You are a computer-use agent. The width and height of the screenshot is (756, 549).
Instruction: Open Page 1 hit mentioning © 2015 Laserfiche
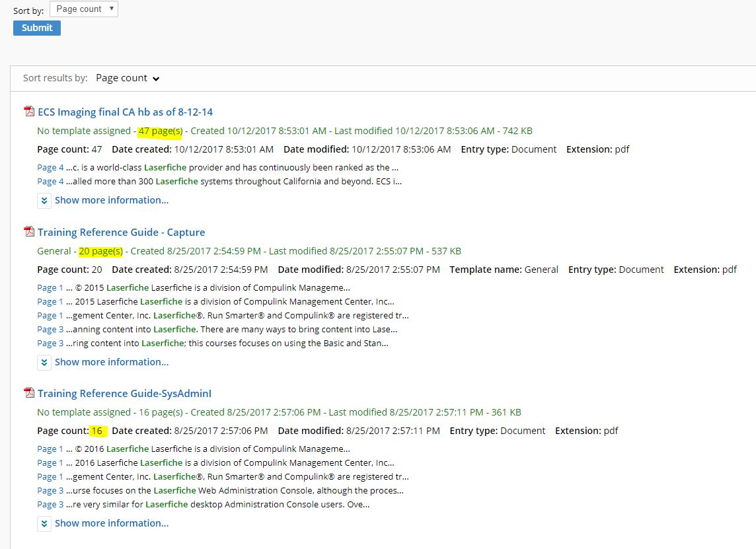tap(50, 287)
